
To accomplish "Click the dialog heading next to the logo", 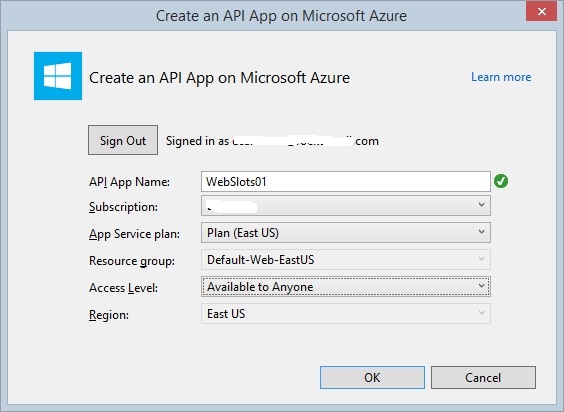I will click(x=219, y=78).
